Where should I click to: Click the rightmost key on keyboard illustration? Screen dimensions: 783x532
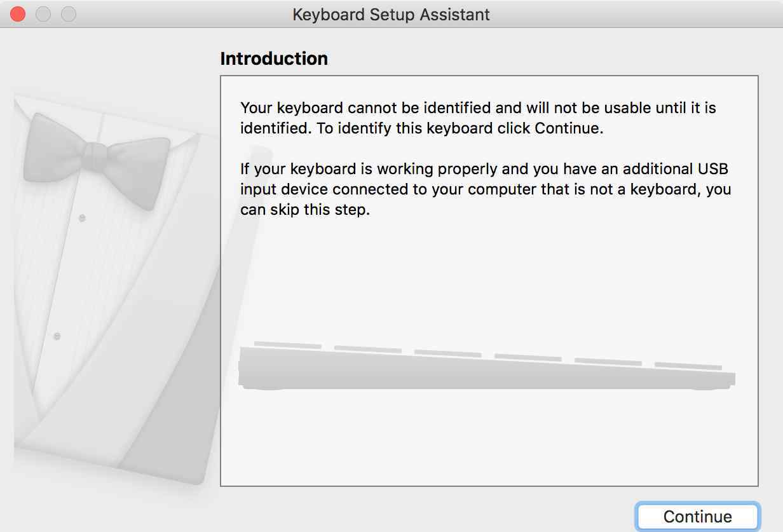(688, 365)
